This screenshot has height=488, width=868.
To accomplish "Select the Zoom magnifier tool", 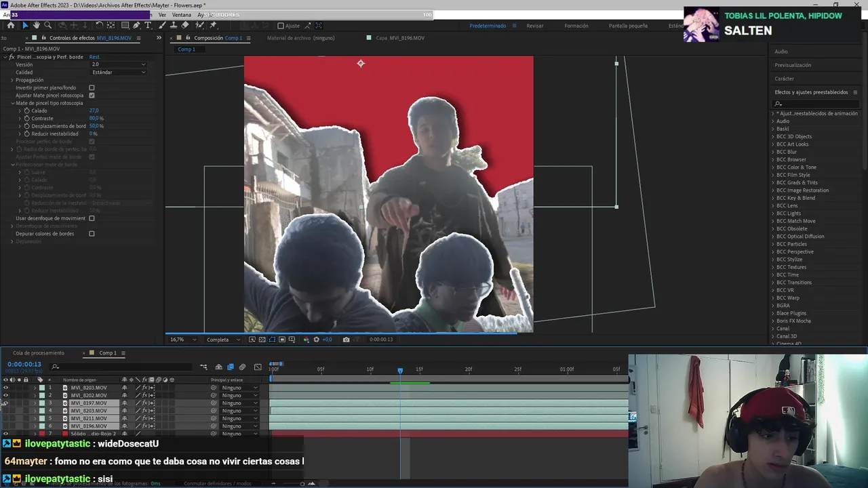I will (47, 25).
